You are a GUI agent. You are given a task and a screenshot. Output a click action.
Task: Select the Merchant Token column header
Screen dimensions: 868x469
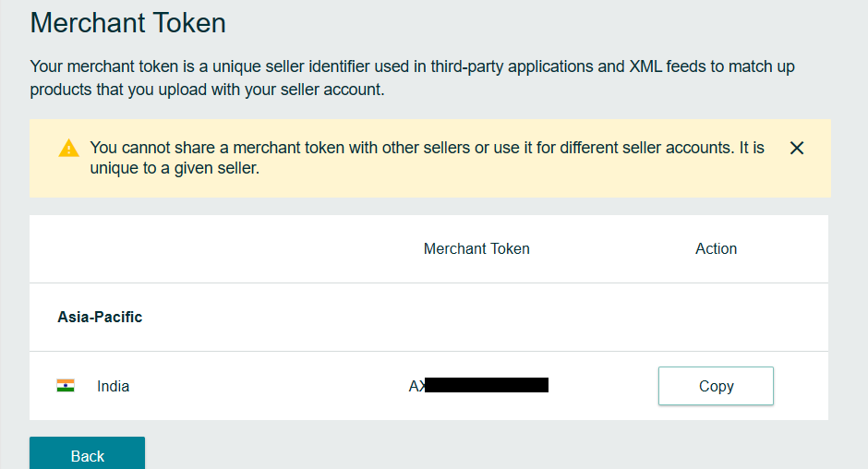click(x=476, y=248)
